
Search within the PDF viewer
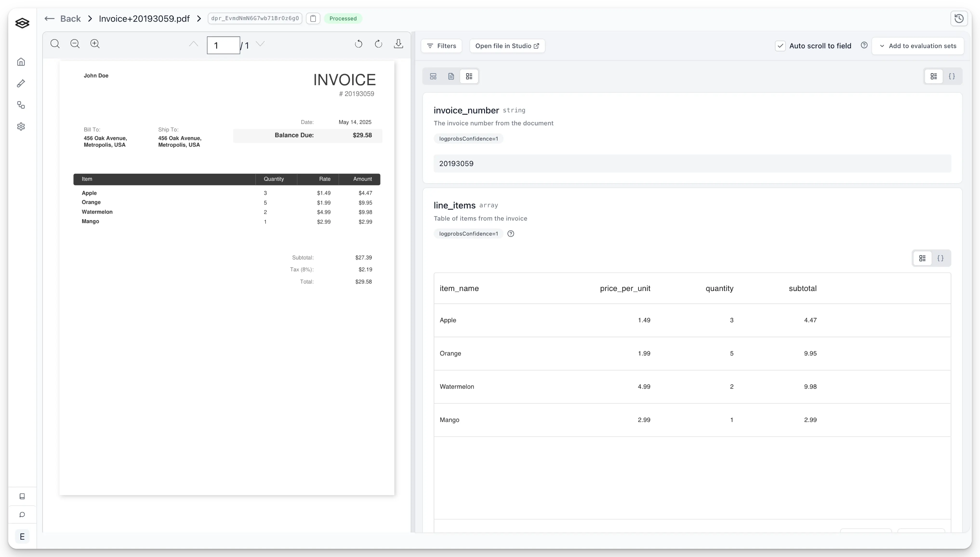coord(55,44)
